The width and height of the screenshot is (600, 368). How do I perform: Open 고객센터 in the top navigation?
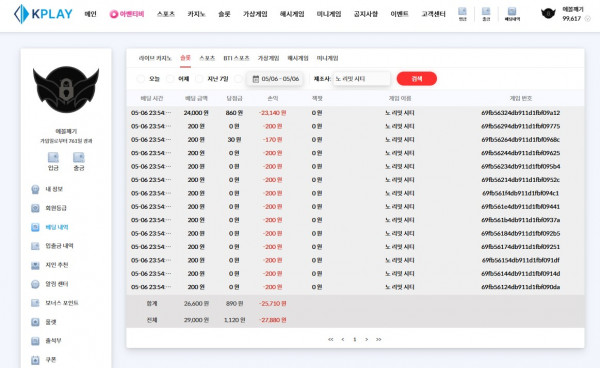coord(433,14)
